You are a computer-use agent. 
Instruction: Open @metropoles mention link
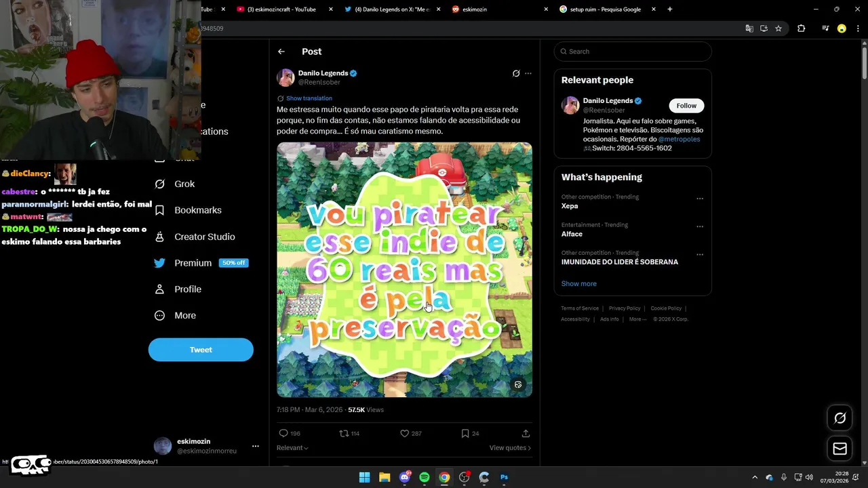[x=679, y=139]
